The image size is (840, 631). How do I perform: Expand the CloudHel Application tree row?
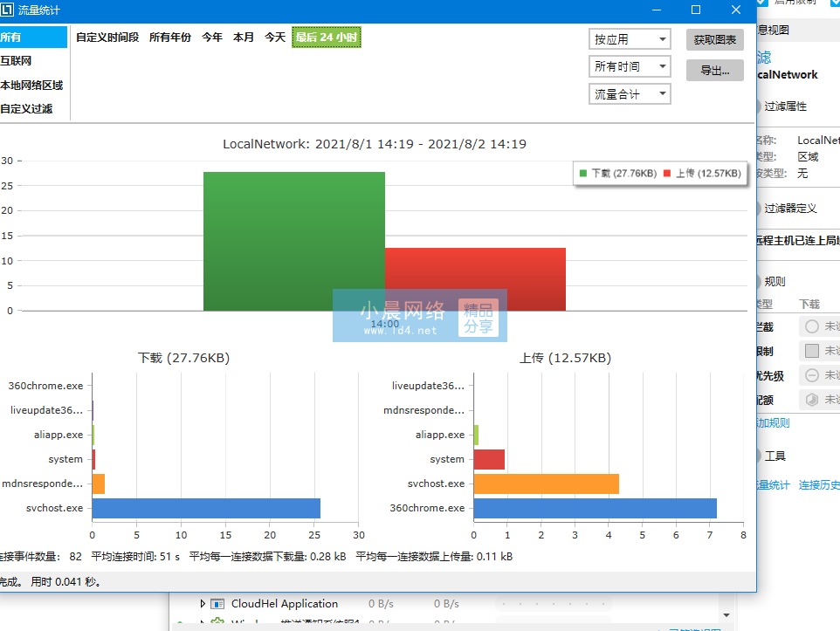coord(203,604)
